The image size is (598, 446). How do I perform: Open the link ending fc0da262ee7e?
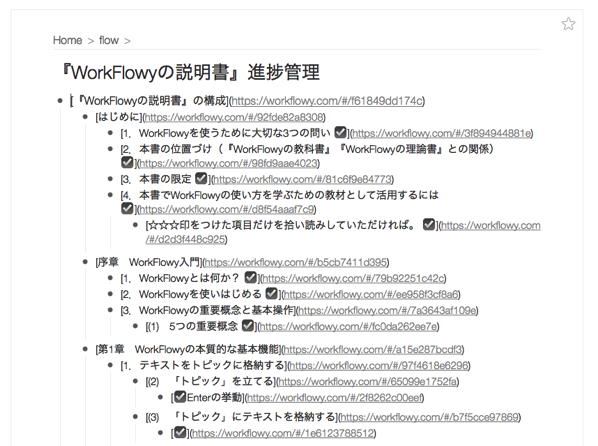click(x=349, y=327)
